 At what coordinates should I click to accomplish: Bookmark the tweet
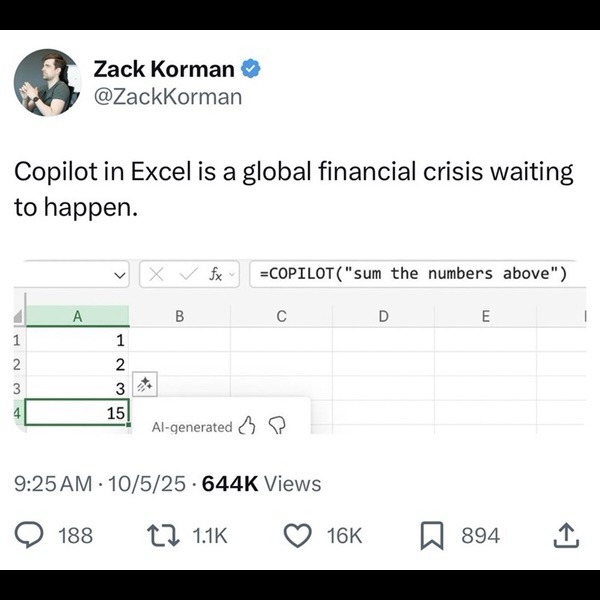click(x=433, y=535)
